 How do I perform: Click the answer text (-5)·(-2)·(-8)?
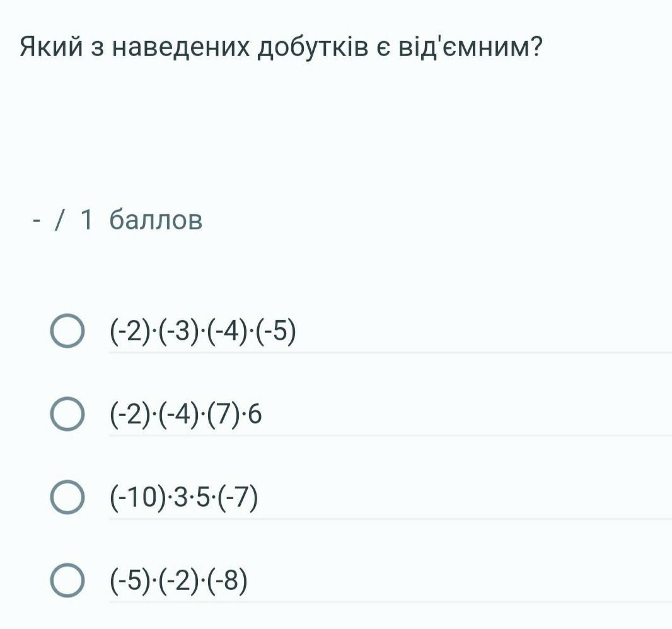coord(179,581)
